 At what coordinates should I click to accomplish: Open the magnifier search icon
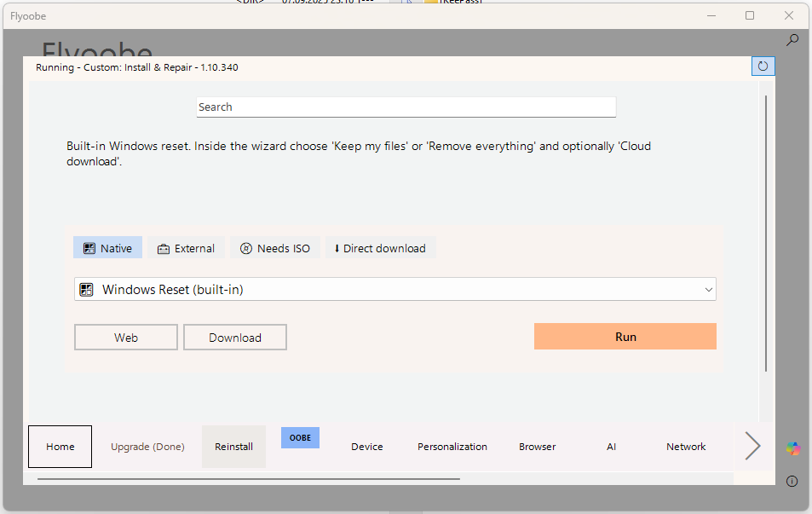(792, 40)
